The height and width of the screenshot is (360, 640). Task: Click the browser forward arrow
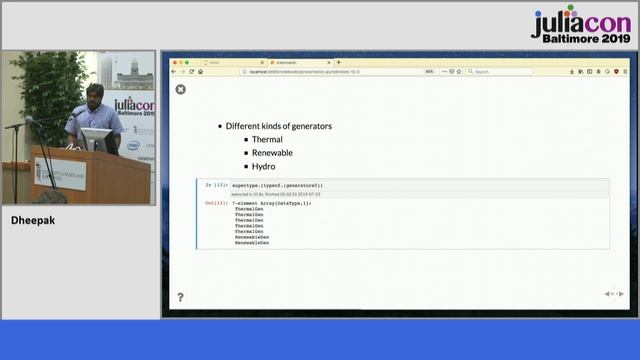[x=182, y=71]
